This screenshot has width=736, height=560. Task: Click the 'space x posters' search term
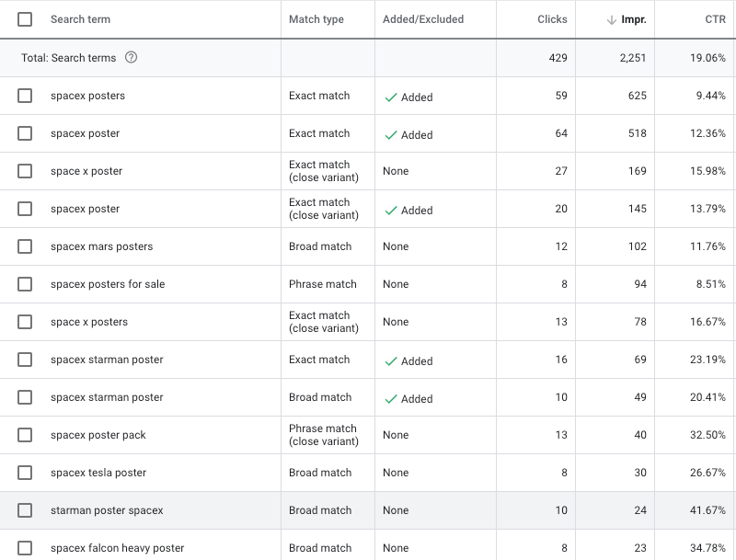(89, 322)
